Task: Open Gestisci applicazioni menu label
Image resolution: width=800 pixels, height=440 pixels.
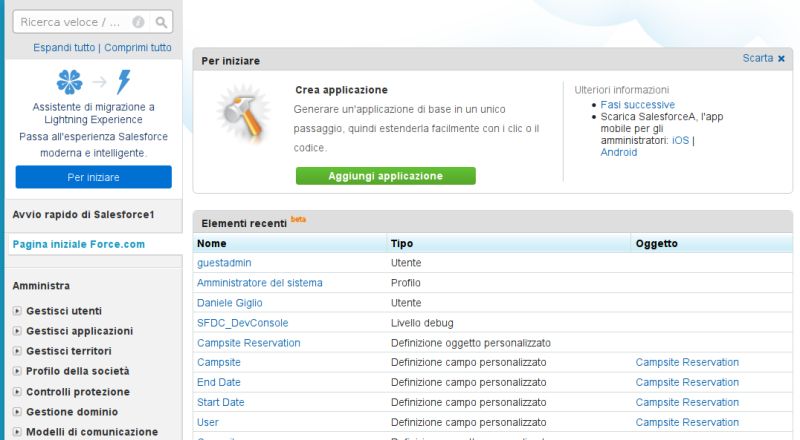Action: (80, 331)
